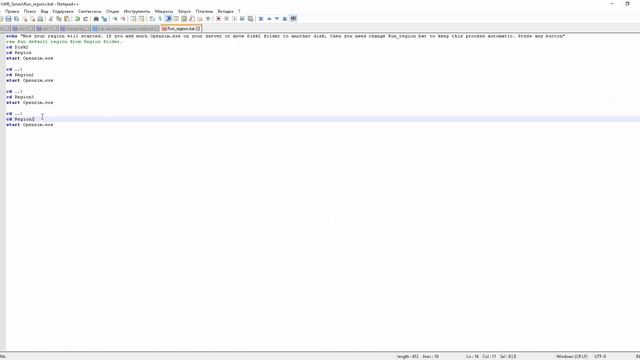This screenshot has width=640, height=360.
Task: Click the length value in status bar
Action: tap(408, 357)
